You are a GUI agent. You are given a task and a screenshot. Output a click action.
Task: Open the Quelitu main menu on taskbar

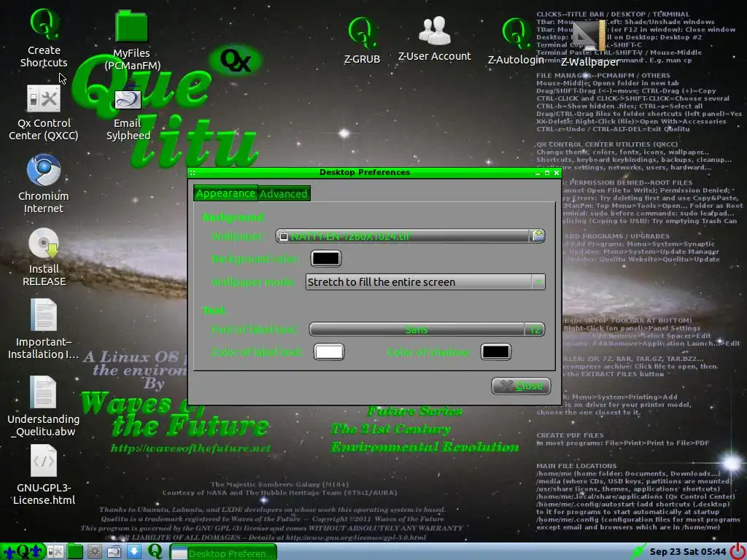pyautogui.click(x=23, y=552)
